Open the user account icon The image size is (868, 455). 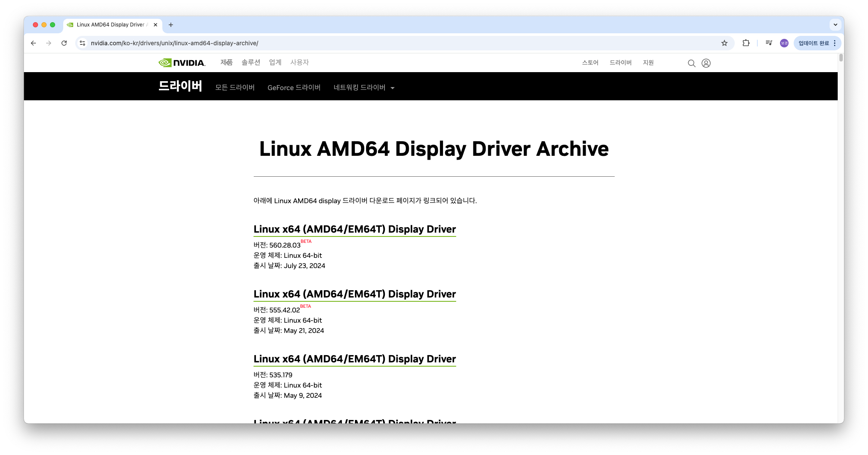click(706, 63)
